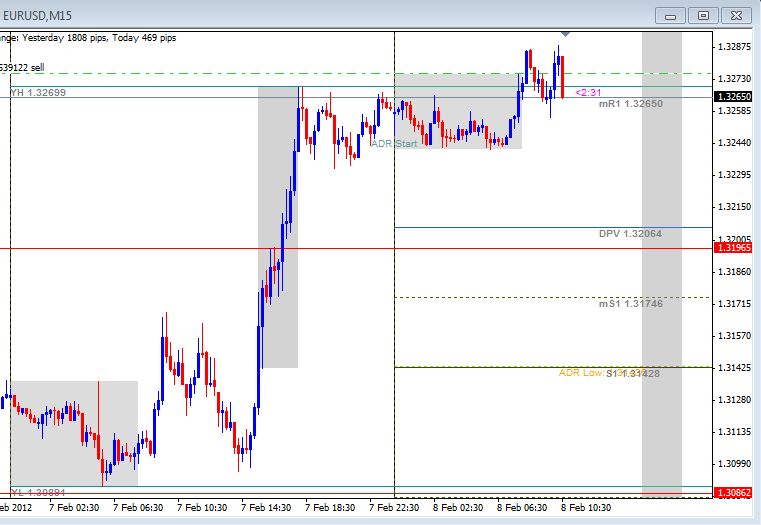Viewport: 761px width, 525px height.
Task: Click the 539122 sell order label
Action: [x=22, y=67]
